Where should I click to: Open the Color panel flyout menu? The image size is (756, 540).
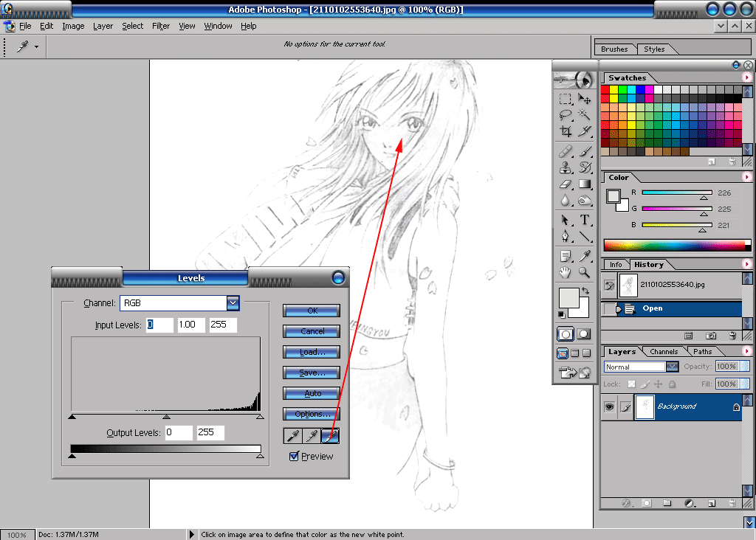pyautogui.click(x=747, y=177)
